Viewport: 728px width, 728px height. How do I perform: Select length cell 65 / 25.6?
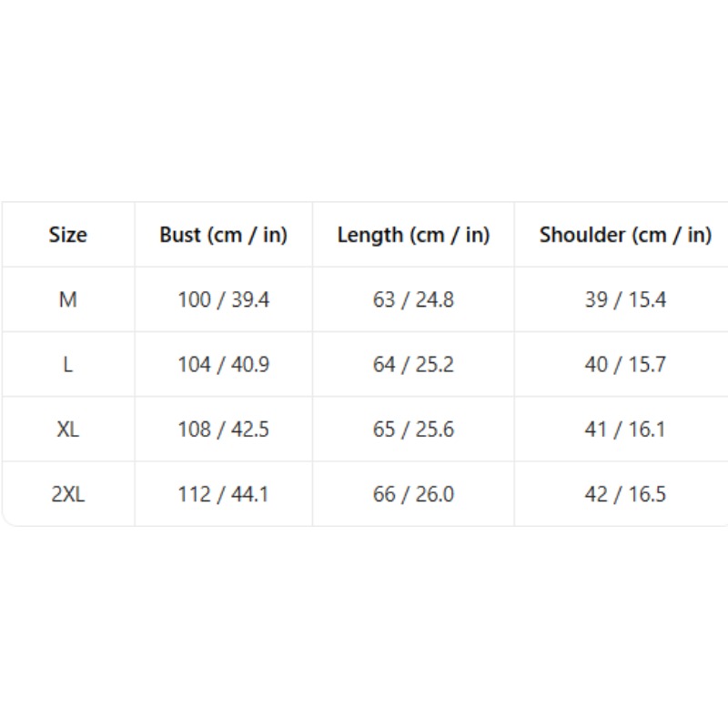[x=413, y=429]
